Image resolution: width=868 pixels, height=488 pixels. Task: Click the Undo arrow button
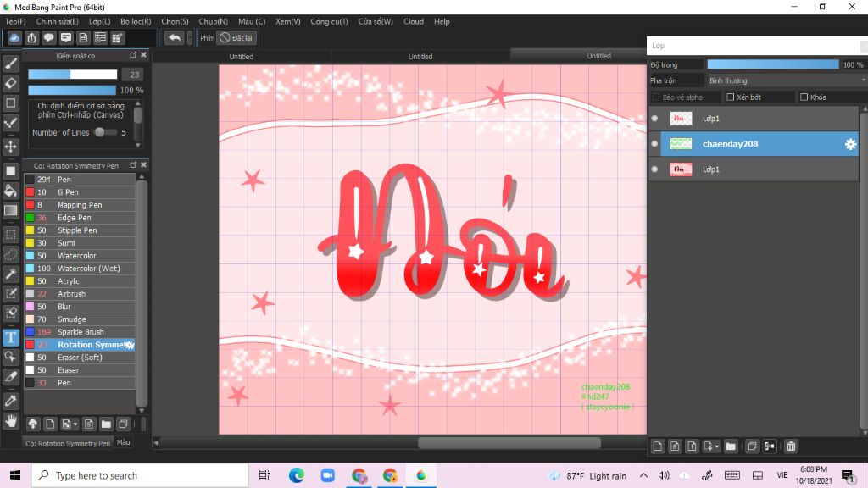point(175,37)
